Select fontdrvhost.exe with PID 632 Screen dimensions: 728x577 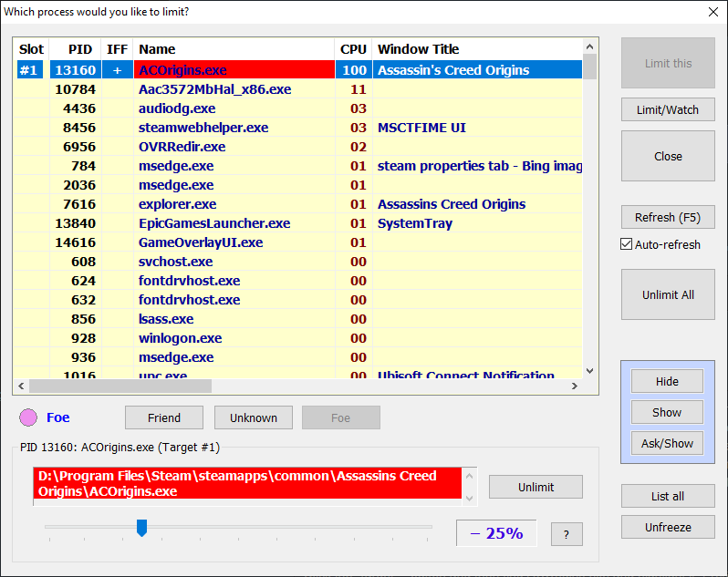click(297, 300)
